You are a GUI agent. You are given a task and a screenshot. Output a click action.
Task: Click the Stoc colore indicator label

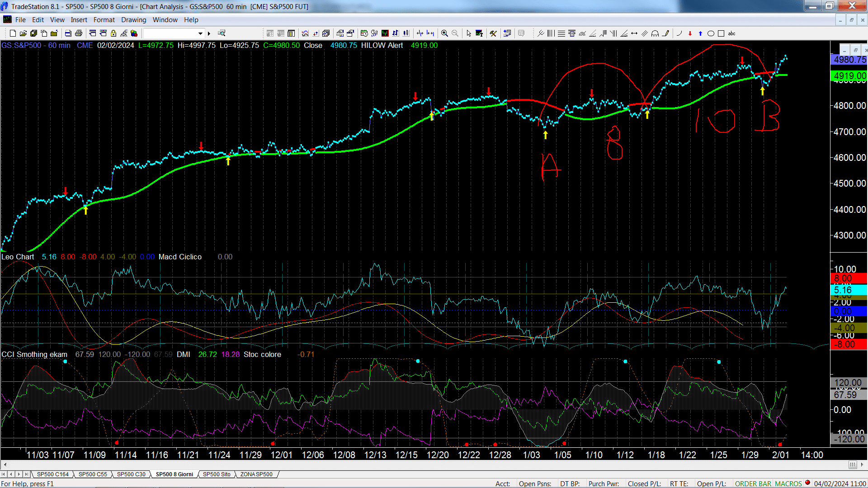pyautogui.click(x=262, y=355)
